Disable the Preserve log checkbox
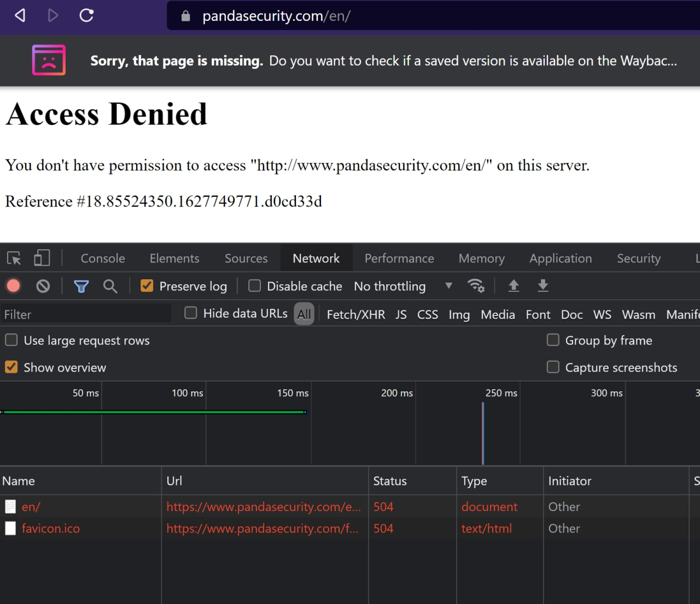 click(147, 285)
